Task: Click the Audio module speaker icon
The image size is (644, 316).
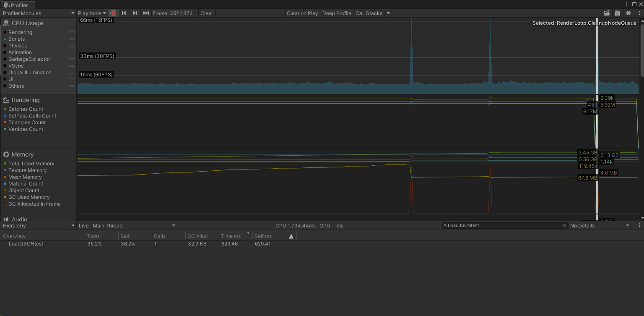Action: (x=6, y=219)
